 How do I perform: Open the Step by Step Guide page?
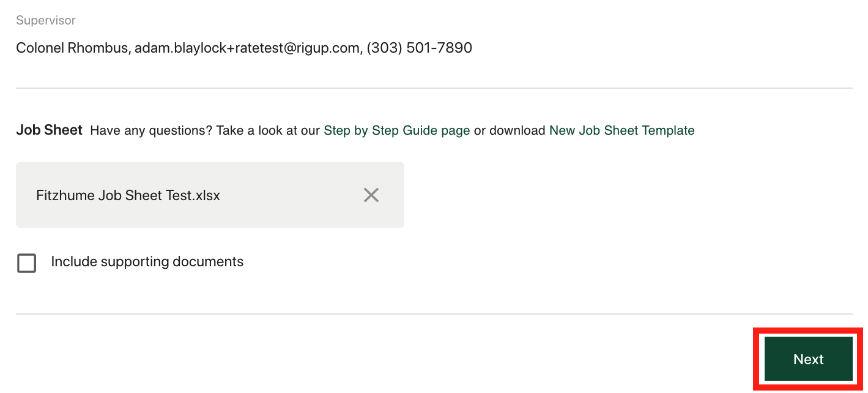(397, 130)
